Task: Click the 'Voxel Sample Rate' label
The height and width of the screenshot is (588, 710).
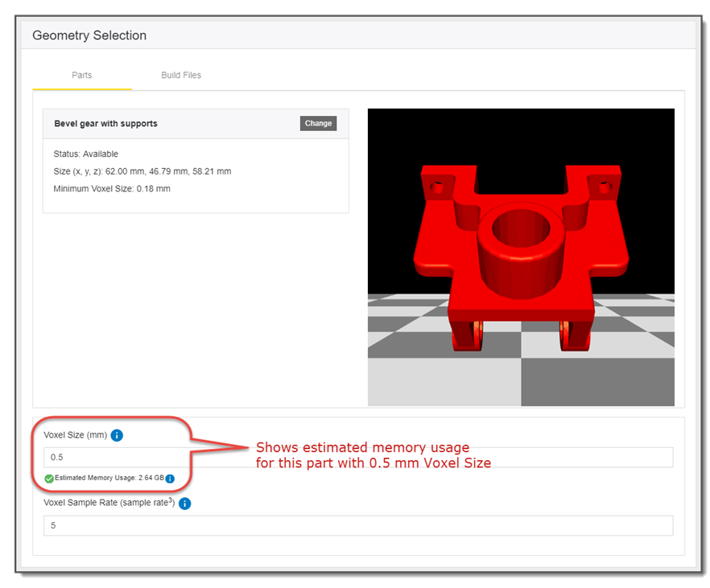Action: [x=109, y=503]
